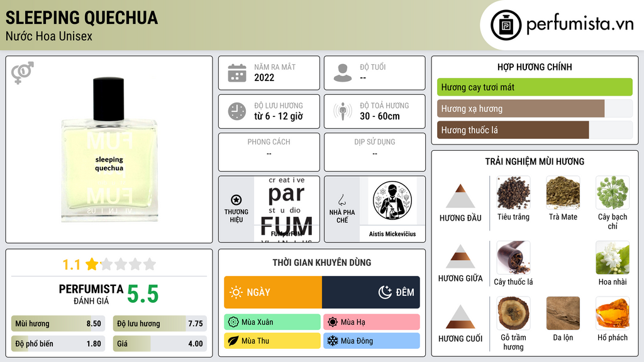The height and width of the screenshot is (362, 644).
Task: Click the star badge icon above Thương hiệu
Action: coord(236,200)
